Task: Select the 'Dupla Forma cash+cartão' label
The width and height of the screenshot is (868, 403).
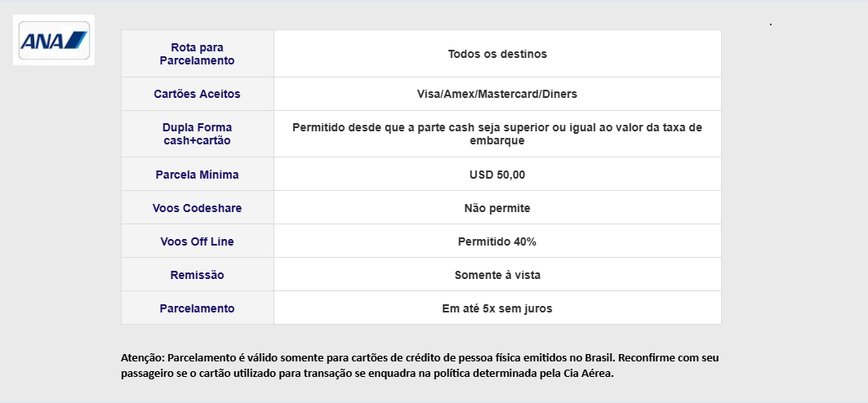Action: click(x=197, y=134)
